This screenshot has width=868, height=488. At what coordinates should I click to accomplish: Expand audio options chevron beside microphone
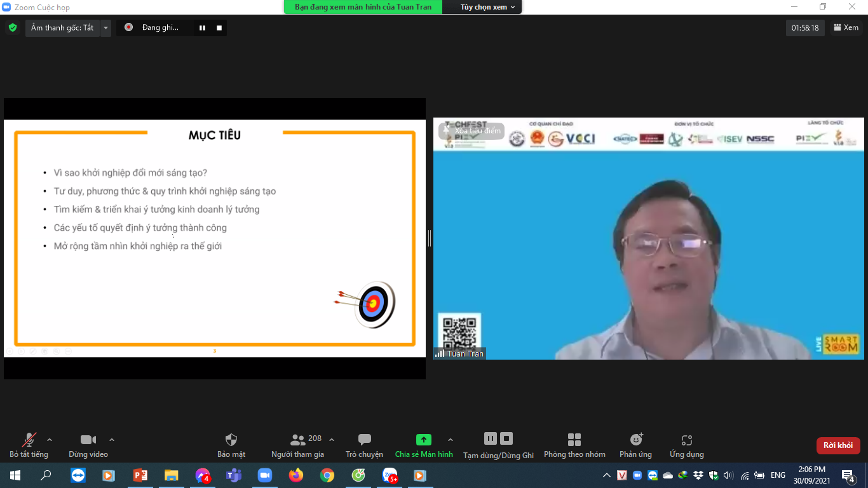pos(50,440)
